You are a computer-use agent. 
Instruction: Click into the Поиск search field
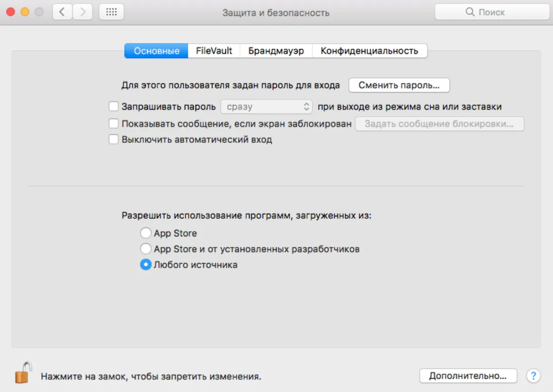coord(492,12)
